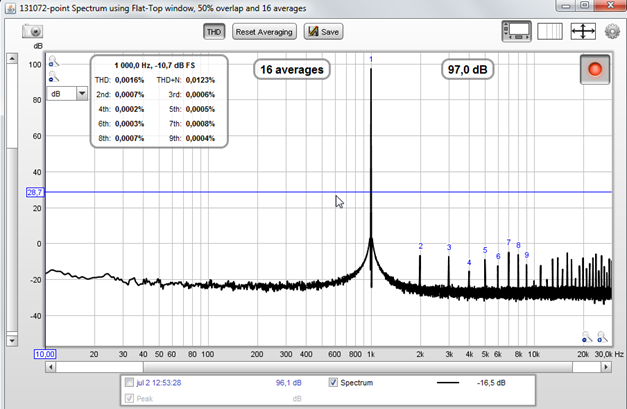Click the vertical scrollbar thumb
This screenshot has height=409, width=627.
point(12,240)
